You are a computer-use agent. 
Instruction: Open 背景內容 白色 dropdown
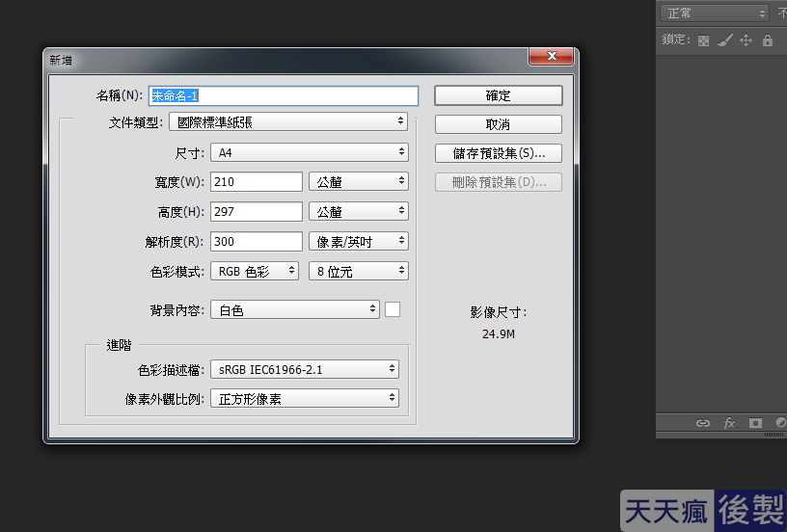pos(294,310)
